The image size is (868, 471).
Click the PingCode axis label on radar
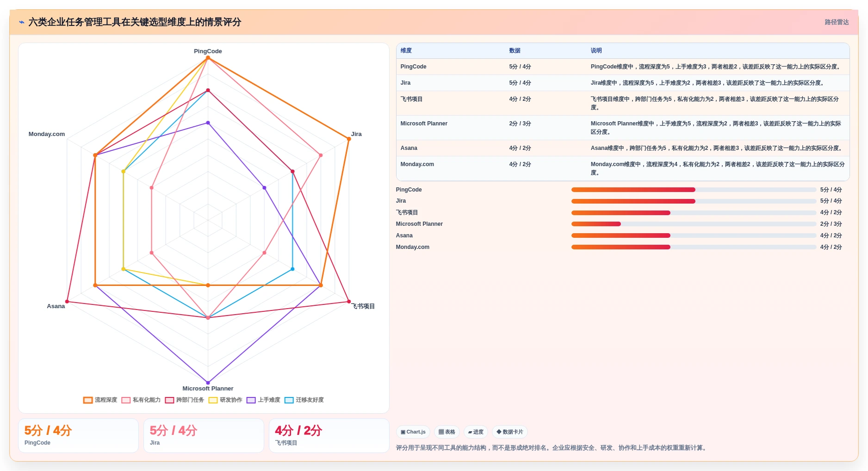click(x=208, y=51)
